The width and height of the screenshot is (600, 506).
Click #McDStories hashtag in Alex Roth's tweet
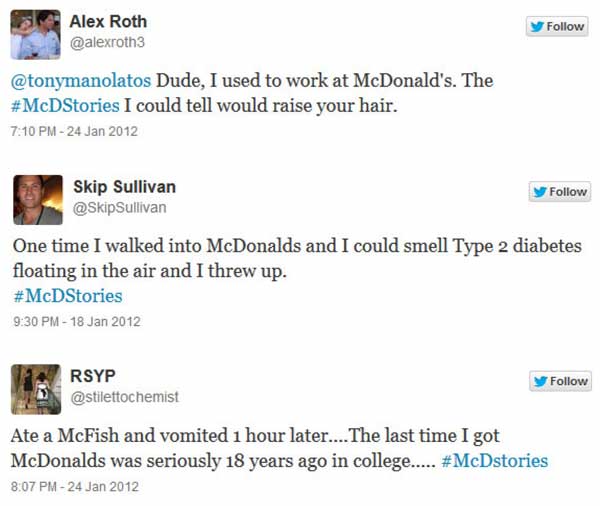pos(66,105)
